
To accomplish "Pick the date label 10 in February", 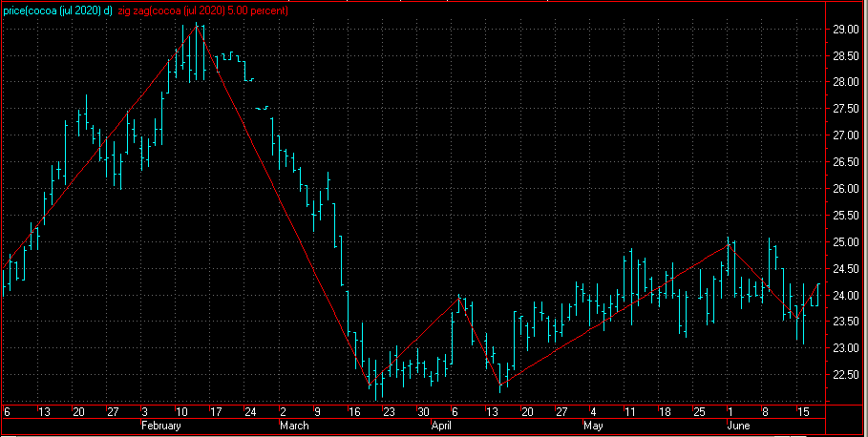I will pos(181,412).
